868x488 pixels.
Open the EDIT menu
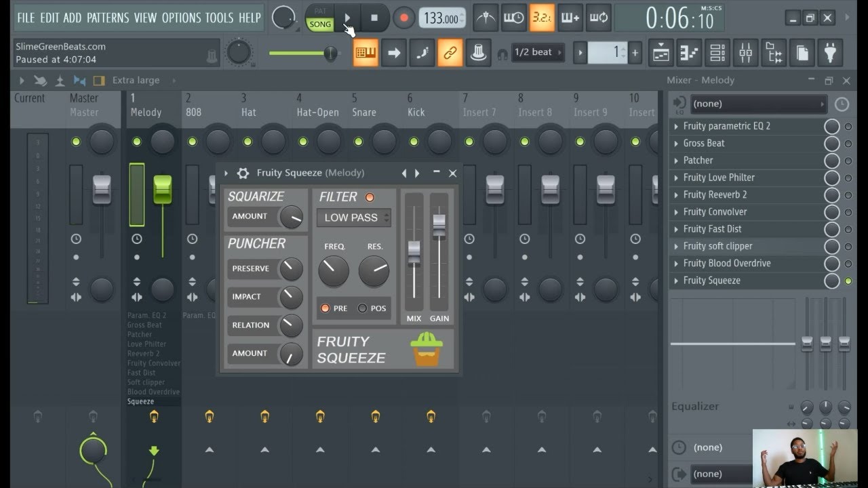tap(50, 18)
